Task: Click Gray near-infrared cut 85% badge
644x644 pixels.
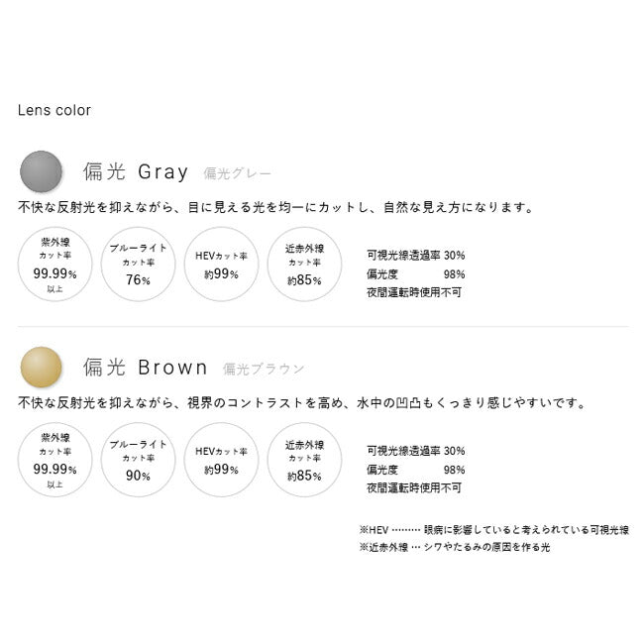Action: point(304,265)
